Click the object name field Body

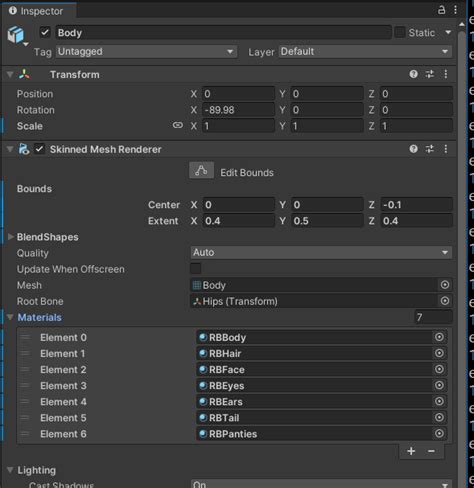(x=223, y=33)
